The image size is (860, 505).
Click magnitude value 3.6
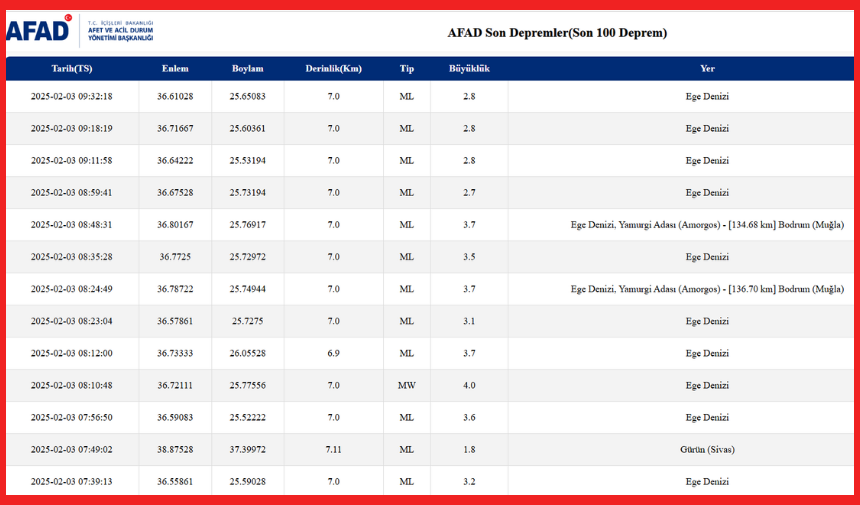click(469, 417)
